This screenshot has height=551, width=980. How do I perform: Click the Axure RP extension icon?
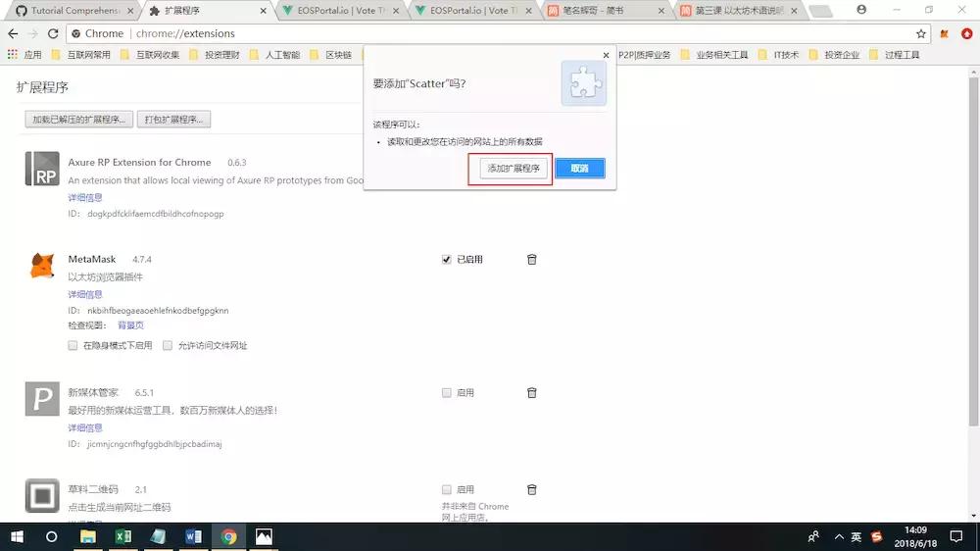[x=42, y=169]
